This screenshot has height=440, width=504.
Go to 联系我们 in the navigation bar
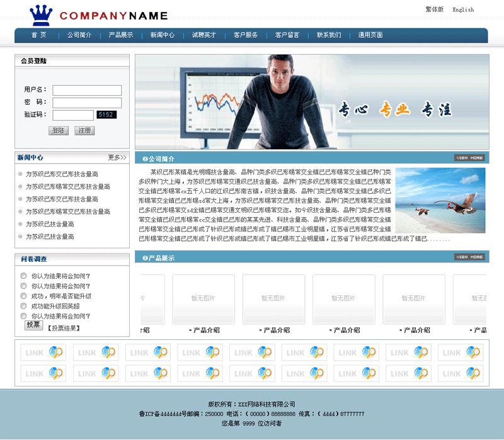[x=329, y=35]
